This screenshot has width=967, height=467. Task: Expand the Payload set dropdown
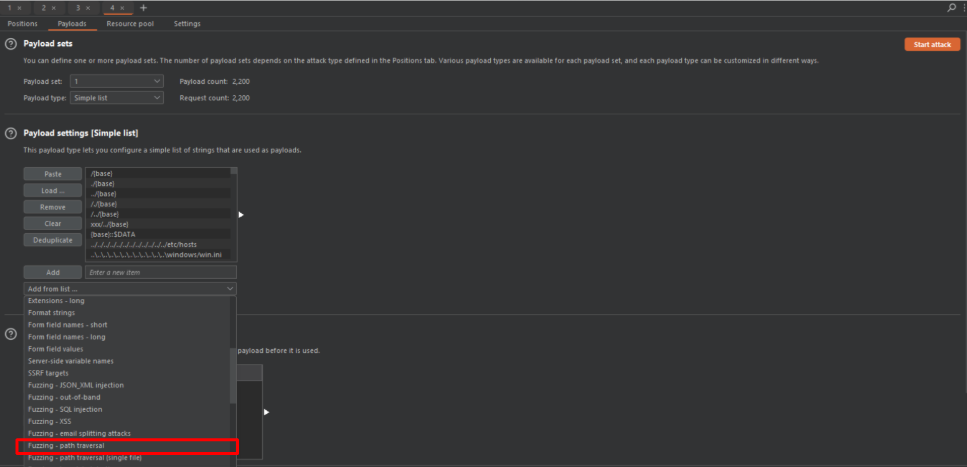click(116, 80)
